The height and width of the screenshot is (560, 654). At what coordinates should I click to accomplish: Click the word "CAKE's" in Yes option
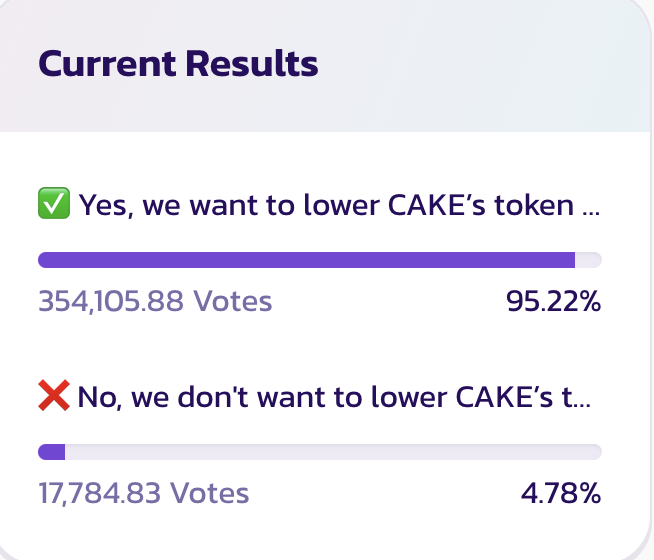[443, 206]
